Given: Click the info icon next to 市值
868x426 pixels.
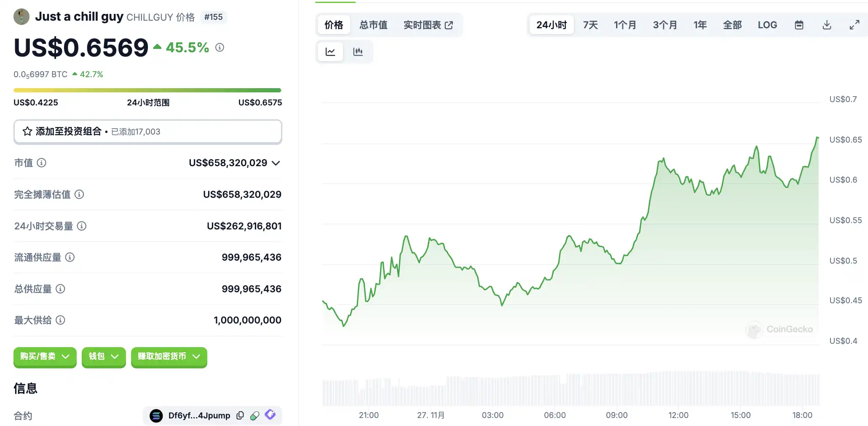Looking at the screenshot, I should [x=41, y=163].
